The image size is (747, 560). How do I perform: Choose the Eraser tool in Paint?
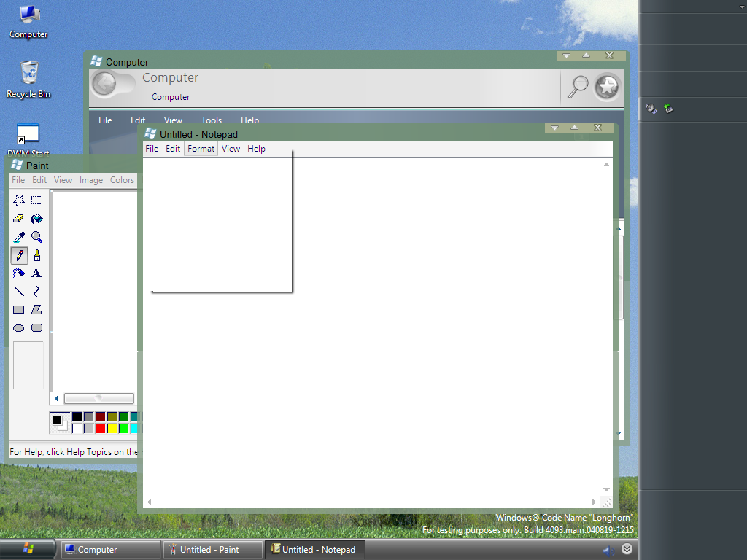tap(19, 219)
